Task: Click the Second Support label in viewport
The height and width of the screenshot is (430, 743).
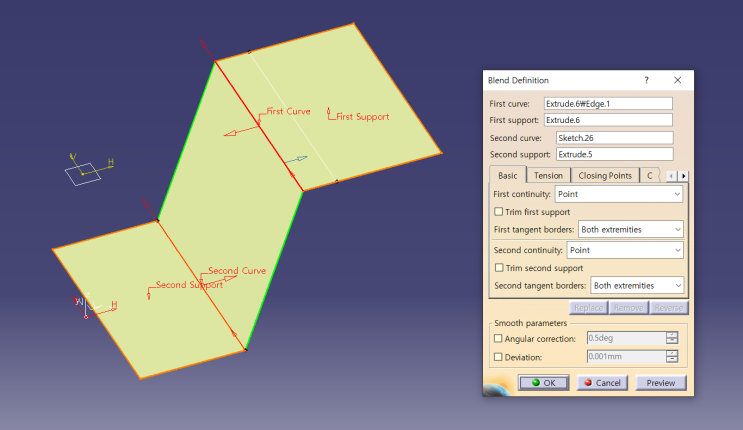Action: (189, 285)
